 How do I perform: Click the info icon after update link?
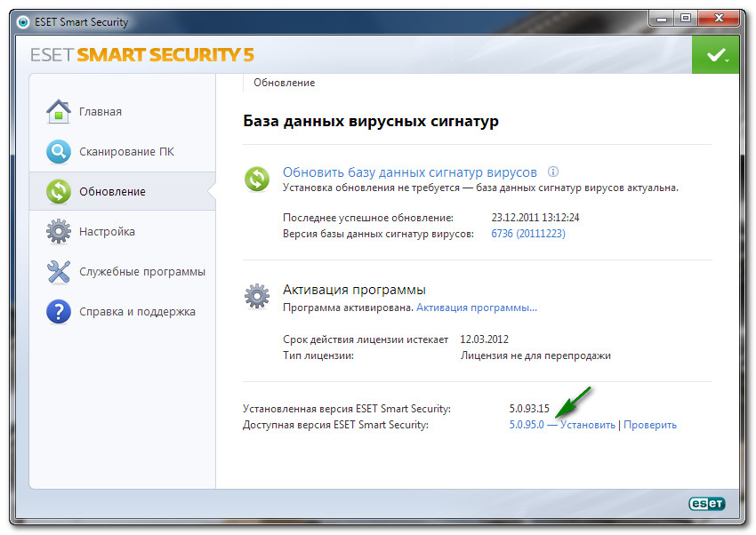coord(553,172)
